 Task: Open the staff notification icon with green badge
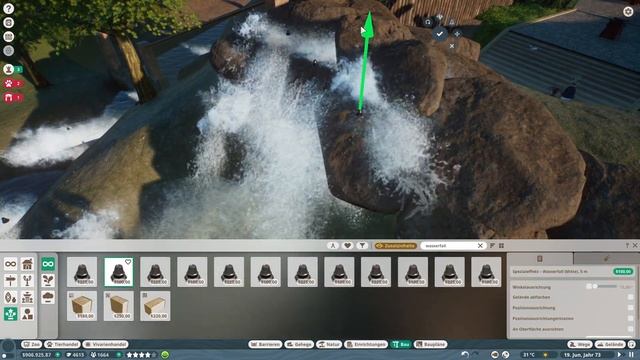click(9, 69)
